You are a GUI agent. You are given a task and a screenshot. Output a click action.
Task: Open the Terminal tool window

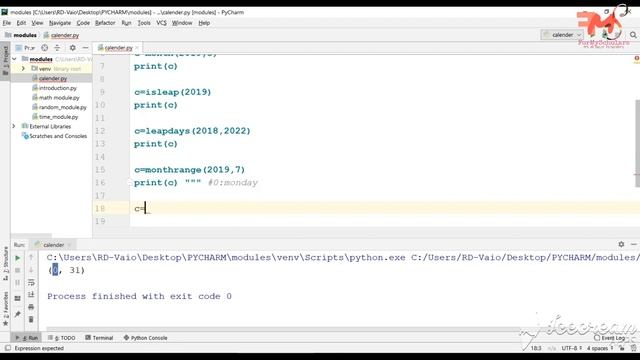click(x=99, y=338)
